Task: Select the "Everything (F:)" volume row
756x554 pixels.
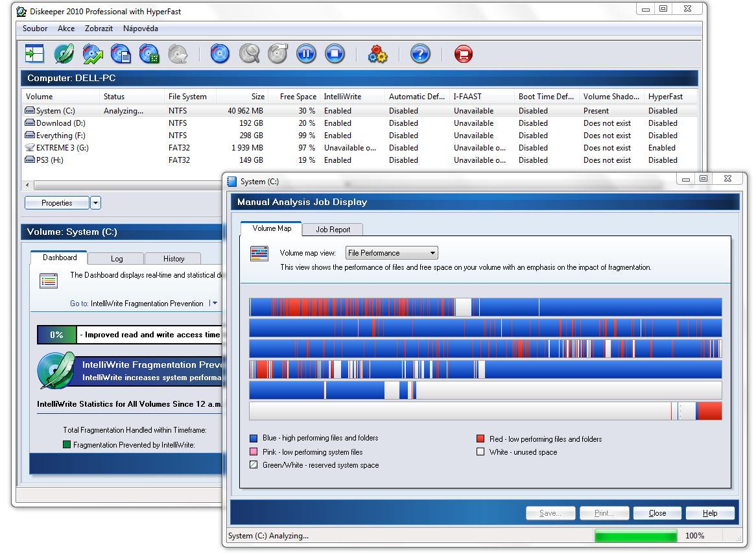Action: pos(359,135)
